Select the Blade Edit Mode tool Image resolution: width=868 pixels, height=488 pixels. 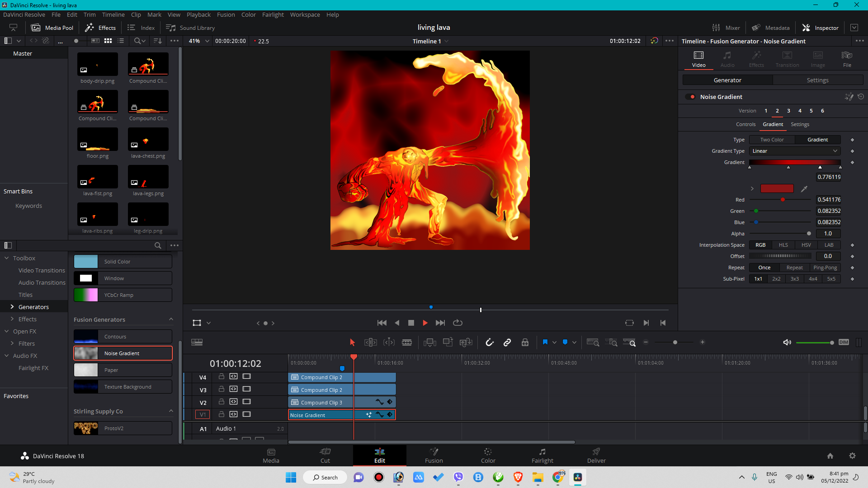pyautogui.click(x=407, y=343)
